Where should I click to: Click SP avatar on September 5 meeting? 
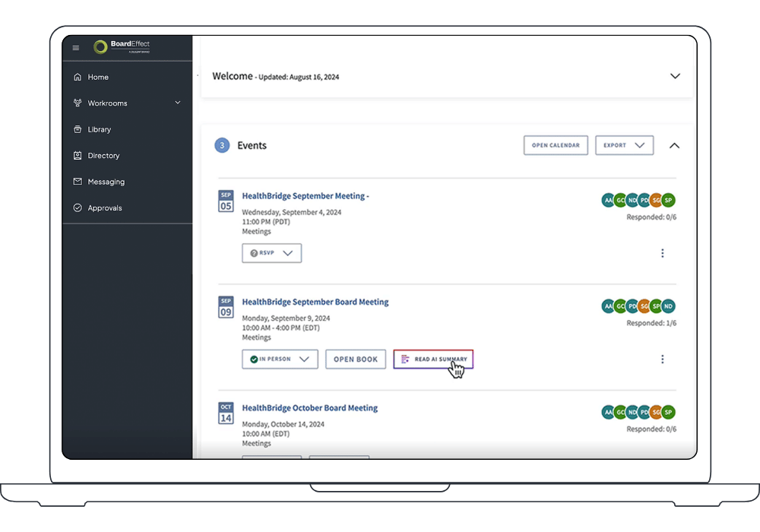668,200
